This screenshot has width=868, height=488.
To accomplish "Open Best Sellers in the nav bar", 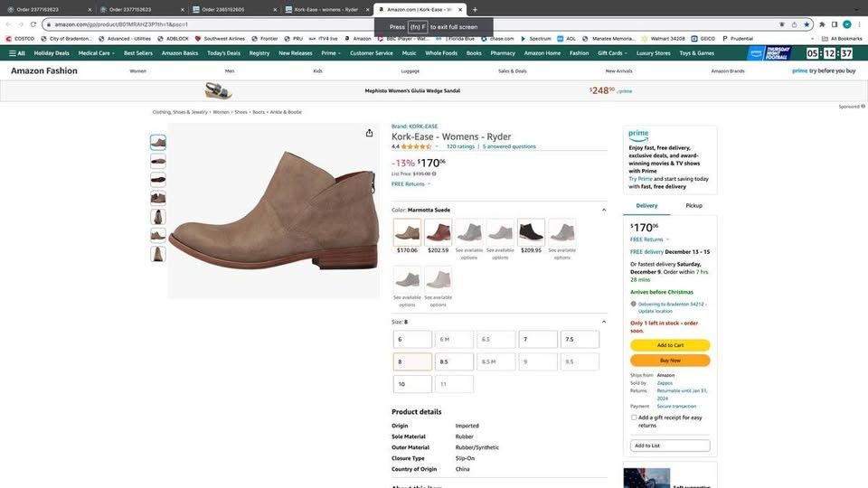I will click(137, 53).
